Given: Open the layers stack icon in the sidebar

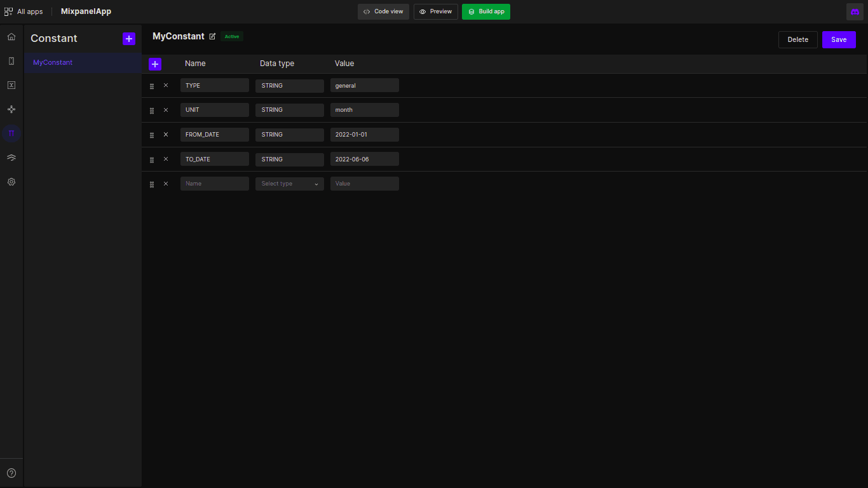Looking at the screenshot, I should (11, 157).
